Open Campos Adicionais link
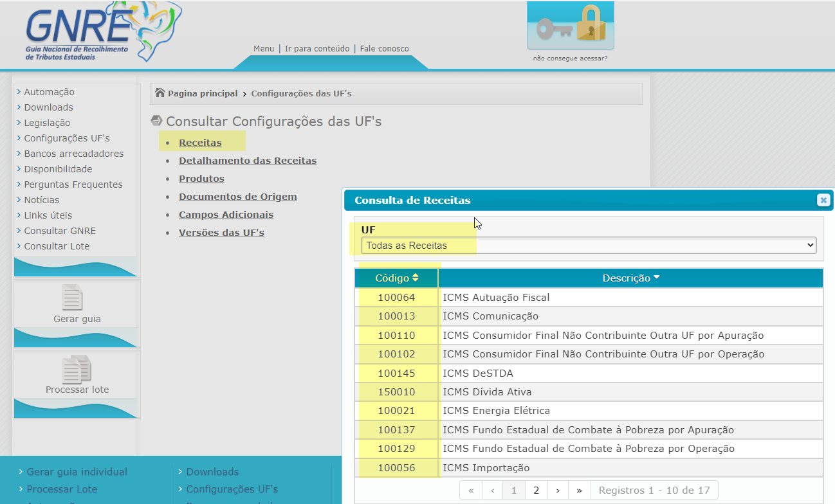Image resolution: width=835 pixels, height=504 pixels. coord(226,215)
